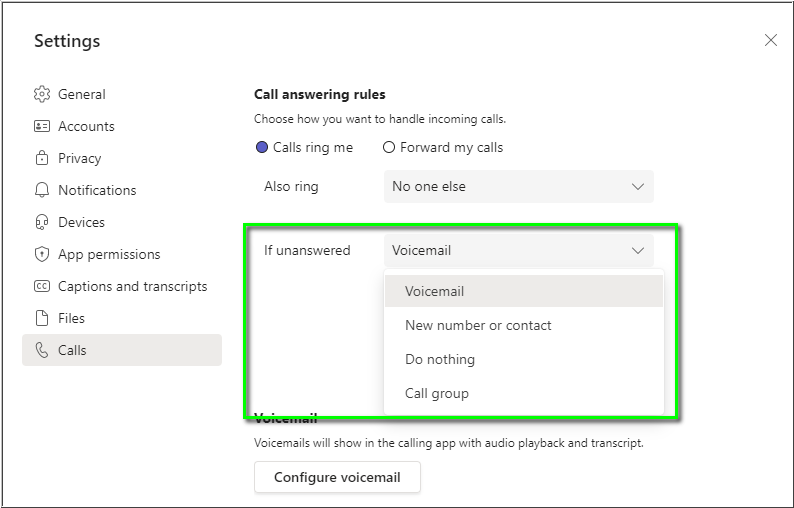Open the Also ring dropdown
Viewport: 794px width, 508px height.
coord(518,186)
